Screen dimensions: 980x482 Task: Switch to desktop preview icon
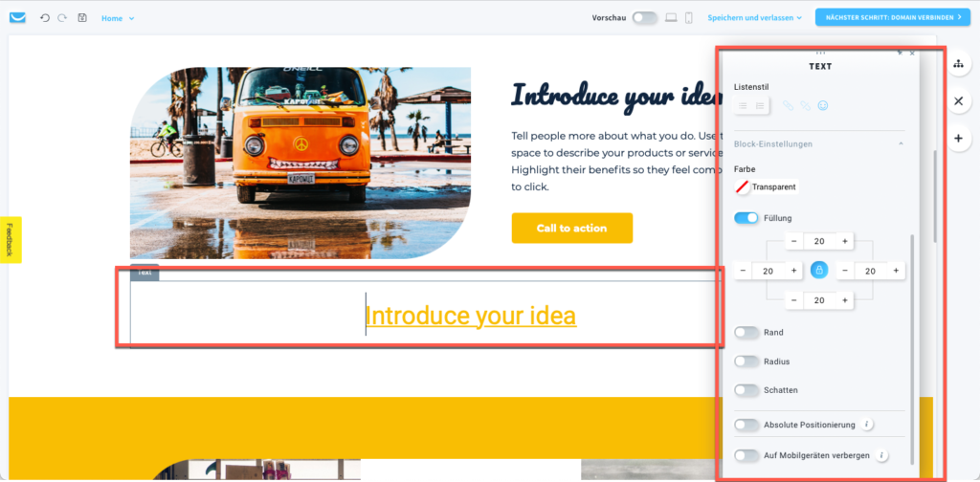[x=671, y=18]
